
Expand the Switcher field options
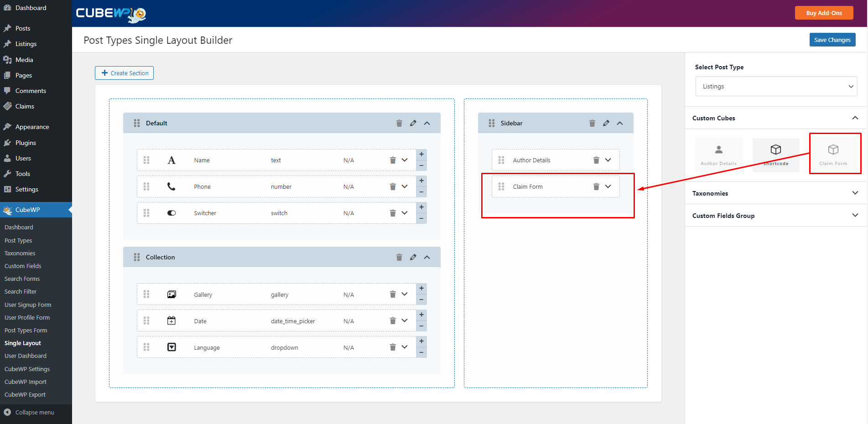pos(405,213)
